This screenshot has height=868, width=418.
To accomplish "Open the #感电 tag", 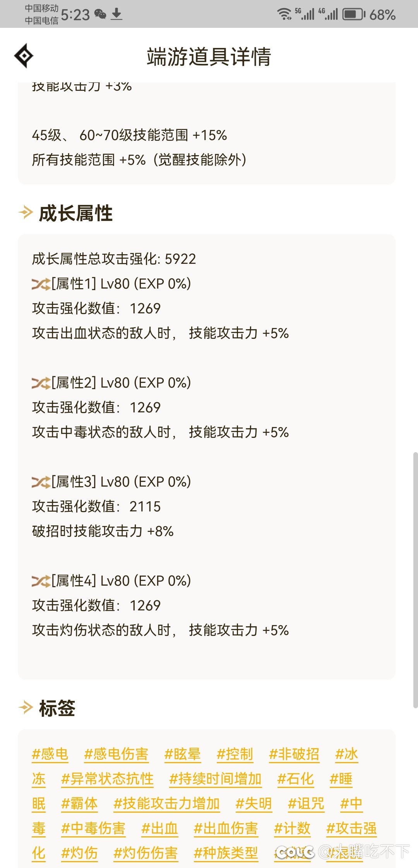I will (x=50, y=754).
